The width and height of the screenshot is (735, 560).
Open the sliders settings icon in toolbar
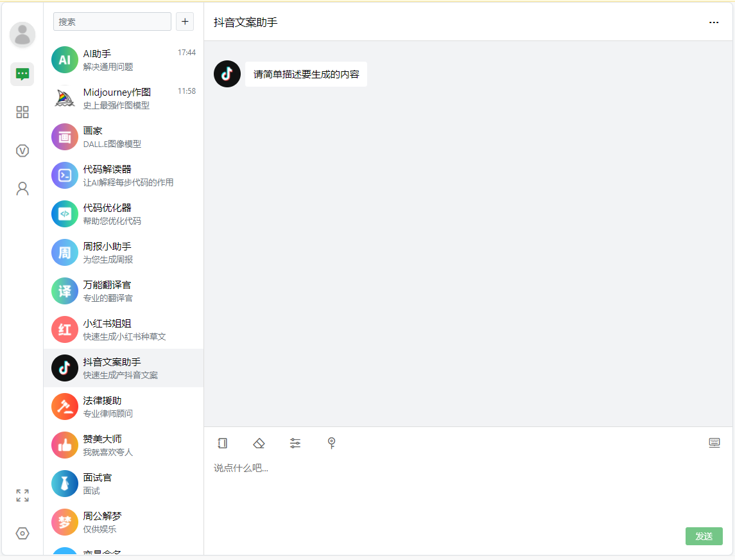(x=295, y=443)
